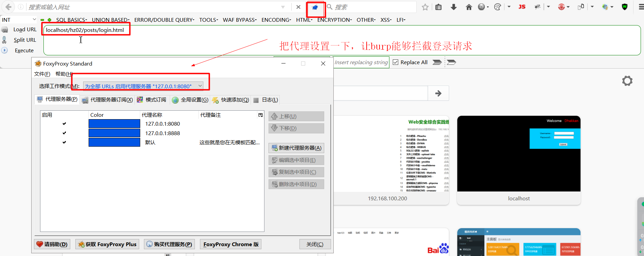Image resolution: width=644 pixels, height=256 pixels.
Task: Click blue color swatch for 127.0.0.1:8888
Action: click(114, 133)
